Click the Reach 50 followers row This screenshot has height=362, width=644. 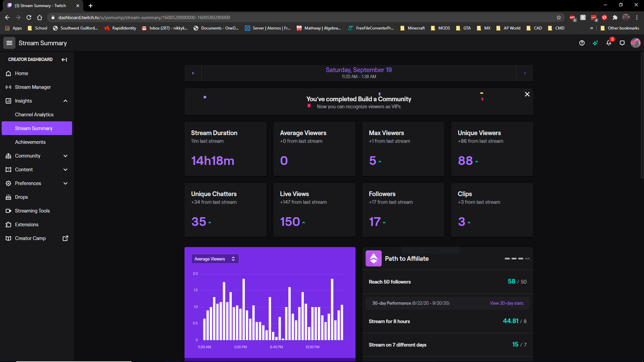448,282
